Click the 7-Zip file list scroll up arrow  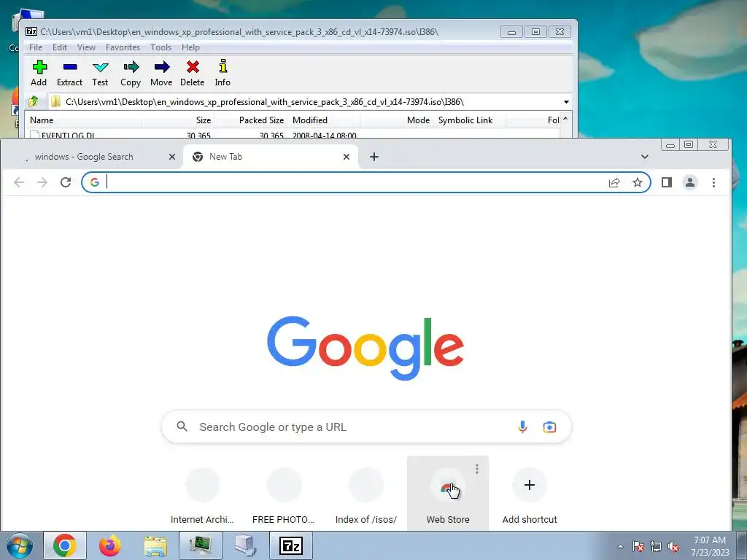point(565,119)
